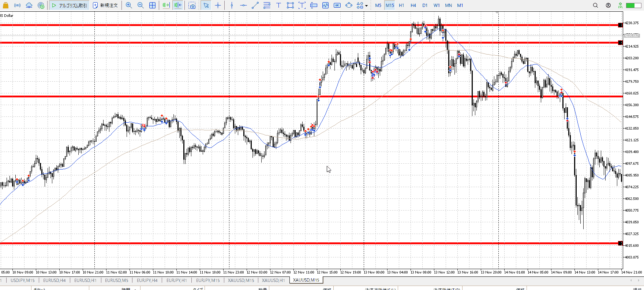
Task: Switch timeframe to H4
Action: point(413,5)
